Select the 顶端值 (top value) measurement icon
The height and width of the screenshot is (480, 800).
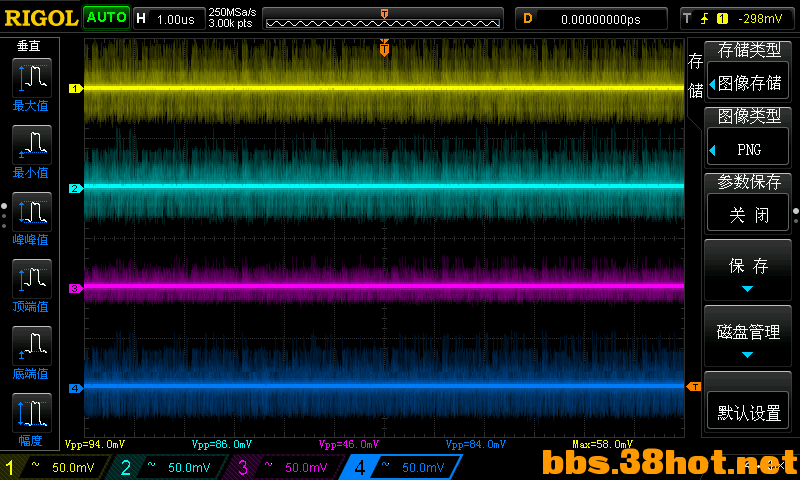point(32,279)
